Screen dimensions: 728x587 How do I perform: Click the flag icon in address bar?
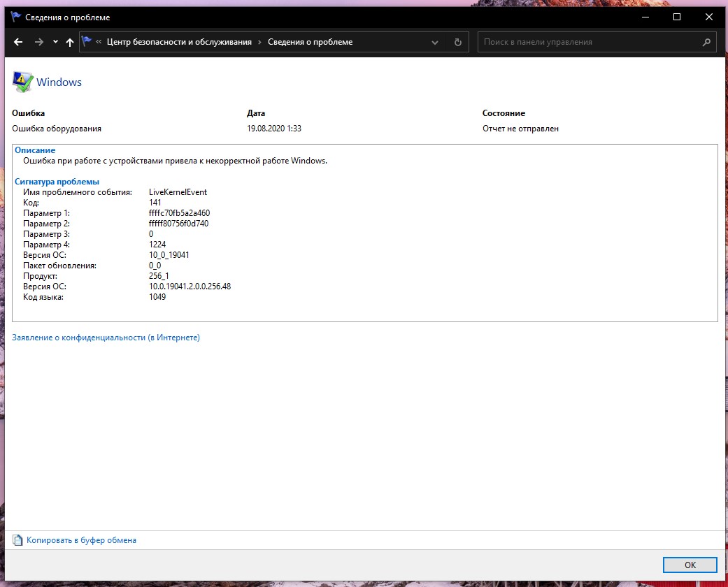(x=86, y=41)
